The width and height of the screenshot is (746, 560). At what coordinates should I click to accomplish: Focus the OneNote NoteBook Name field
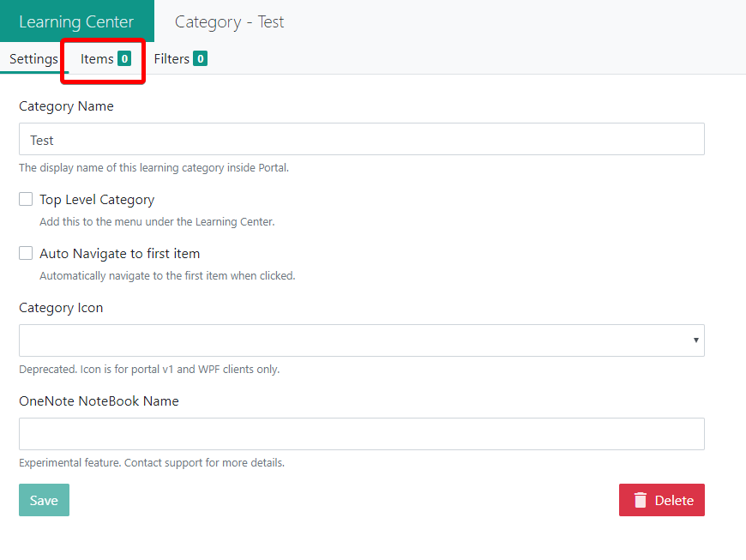362,434
